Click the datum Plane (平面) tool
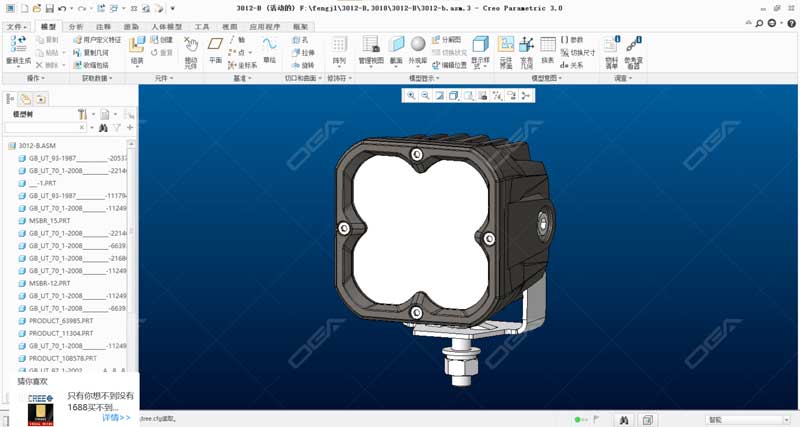This screenshot has width=800, height=427. 215,44
